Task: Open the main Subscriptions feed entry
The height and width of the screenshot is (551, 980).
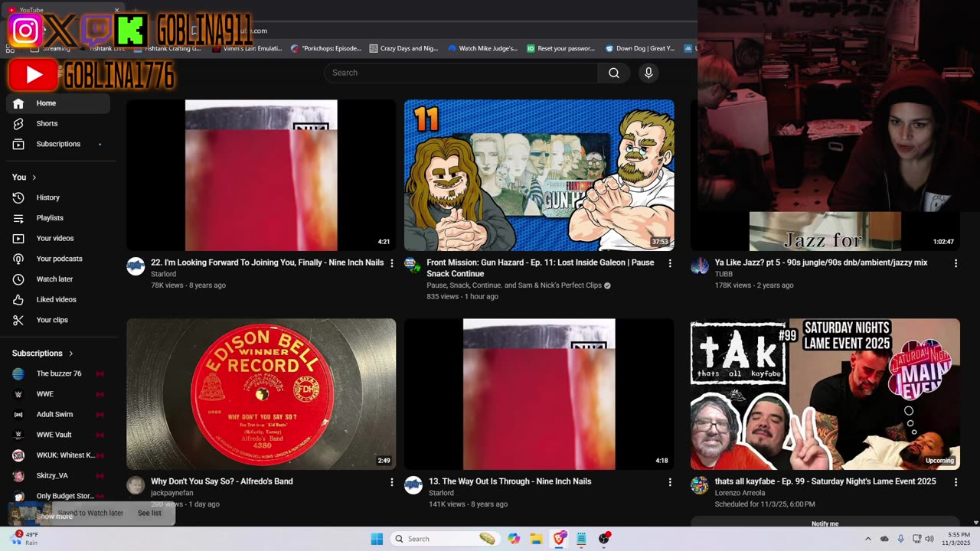Action: pyautogui.click(x=58, y=144)
